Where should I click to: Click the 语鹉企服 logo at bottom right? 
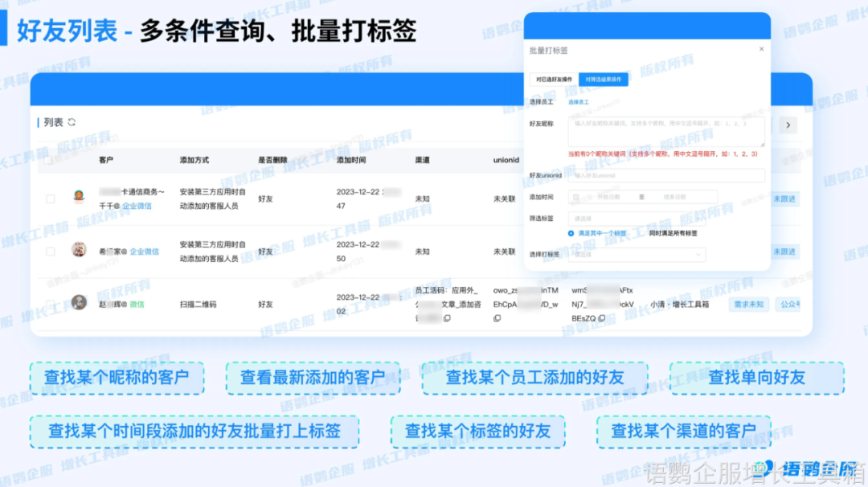(808, 469)
